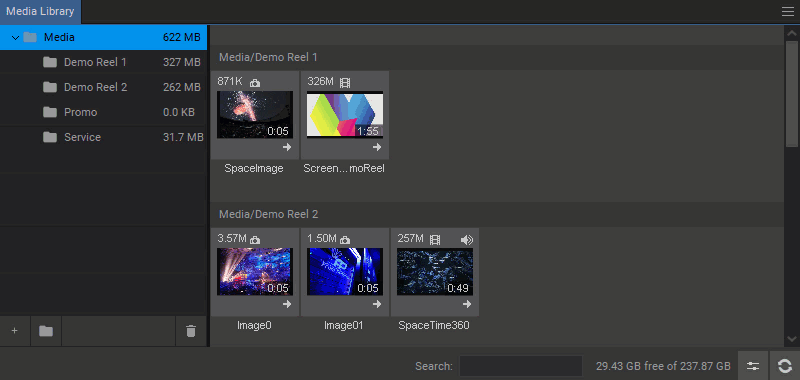This screenshot has height=380, width=800.
Task: Click the 1:55 duration label
Action: pyautogui.click(x=368, y=132)
